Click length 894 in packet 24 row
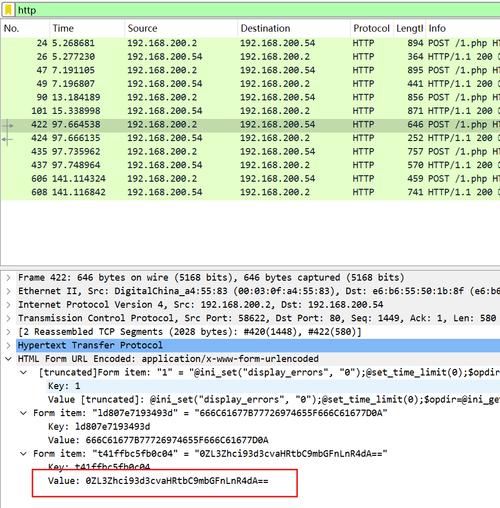500x508 pixels. click(415, 43)
